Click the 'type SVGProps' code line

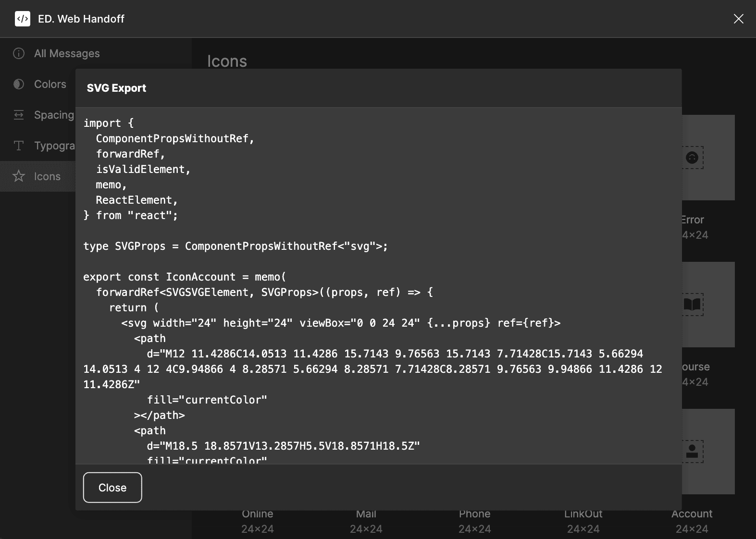pos(235,246)
